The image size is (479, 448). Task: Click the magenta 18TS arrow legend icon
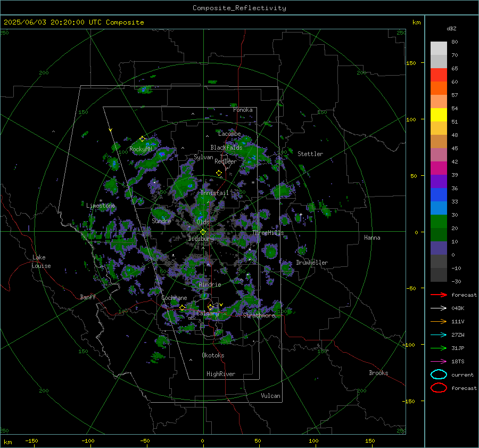coord(439,362)
